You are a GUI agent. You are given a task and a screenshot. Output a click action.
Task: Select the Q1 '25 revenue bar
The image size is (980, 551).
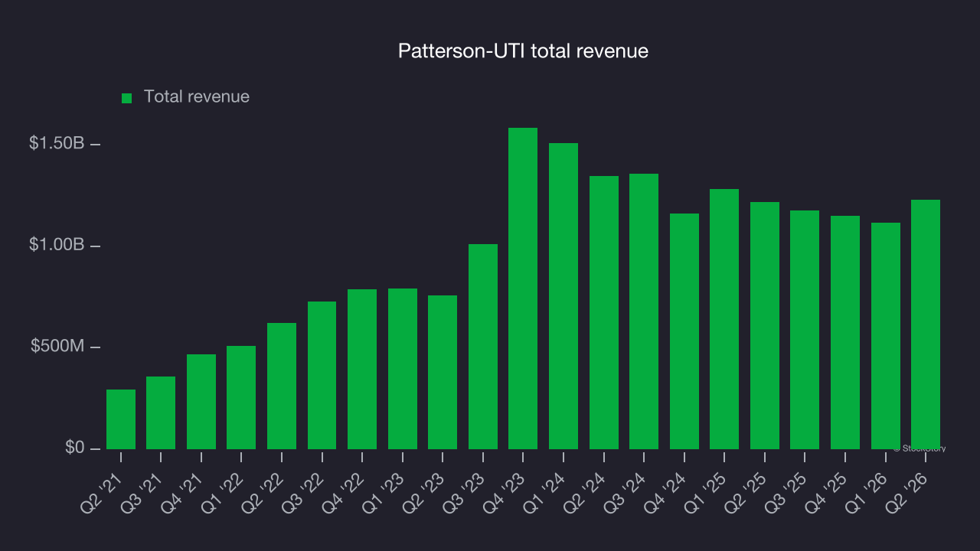724,319
